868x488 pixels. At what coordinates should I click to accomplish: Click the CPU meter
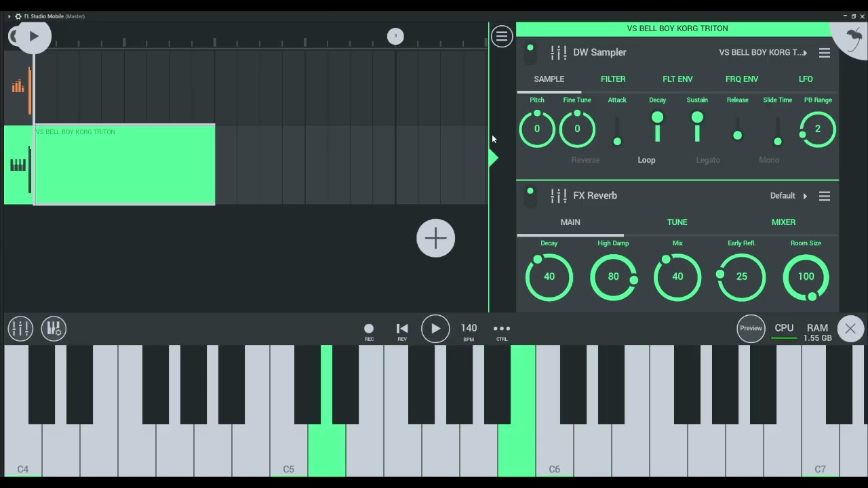tap(784, 330)
